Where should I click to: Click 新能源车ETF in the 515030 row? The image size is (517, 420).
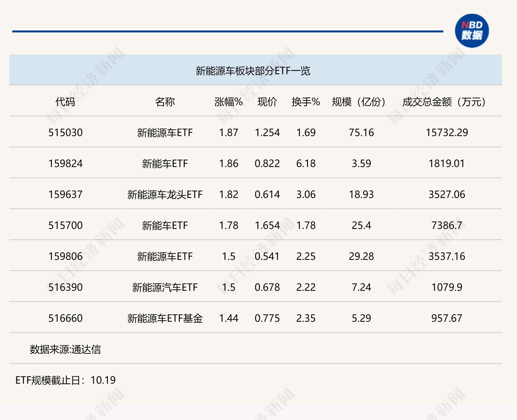165,133
